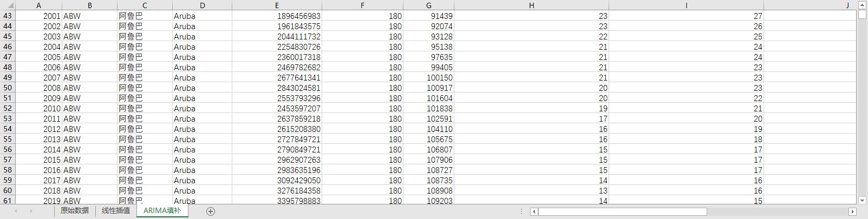Click ABW cell in row 56
The height and width of the screenshot is (219, 868).
(90, 150)
